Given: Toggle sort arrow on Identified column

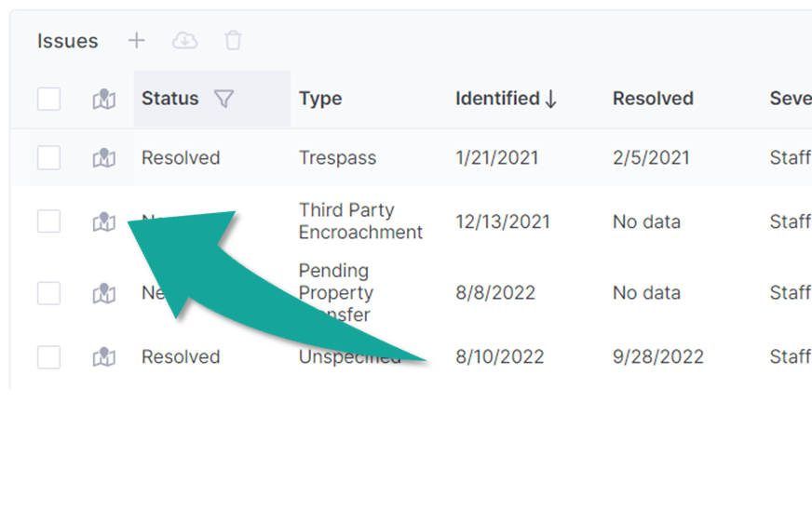Looking at the screenshot, I should click(550, 100).
